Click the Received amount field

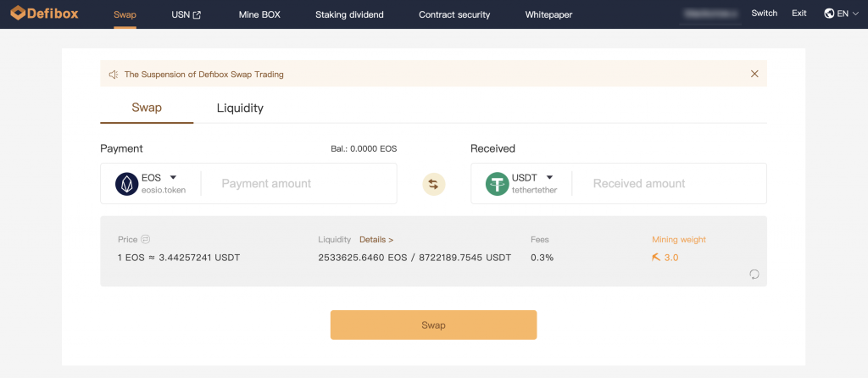tap(665, 184)
